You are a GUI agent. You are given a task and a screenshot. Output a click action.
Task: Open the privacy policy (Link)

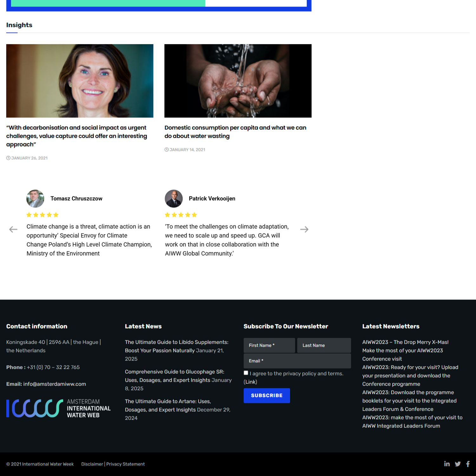[250, 382]
